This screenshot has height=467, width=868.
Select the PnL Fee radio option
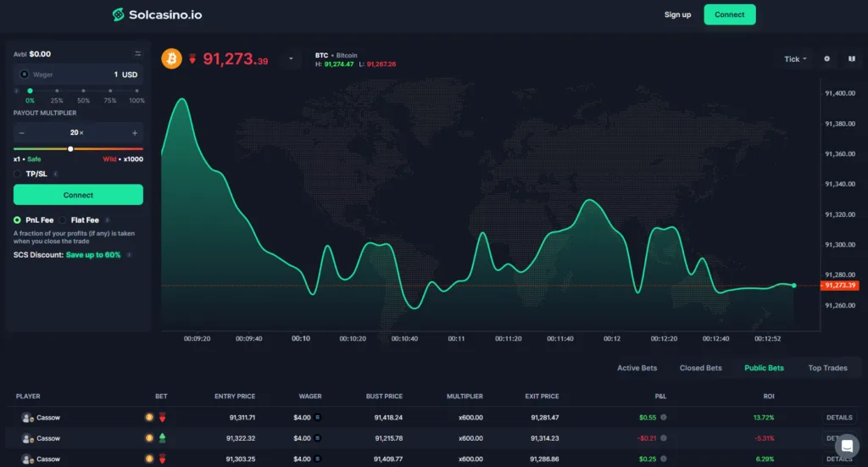[18, 220]
